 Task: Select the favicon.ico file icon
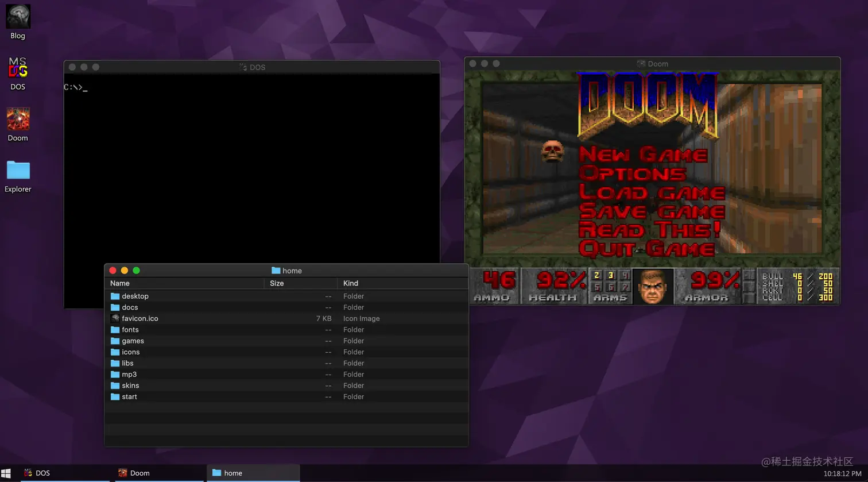[115, 318]
